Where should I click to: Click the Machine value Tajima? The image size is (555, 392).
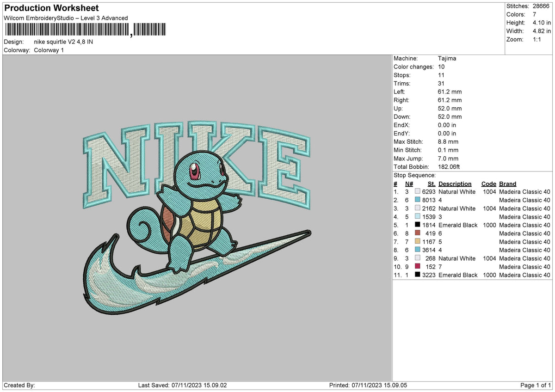[447, 58]
